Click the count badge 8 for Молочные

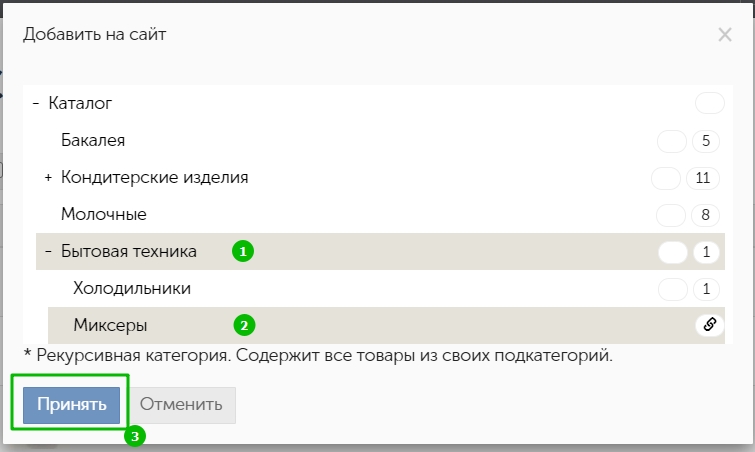705,215
